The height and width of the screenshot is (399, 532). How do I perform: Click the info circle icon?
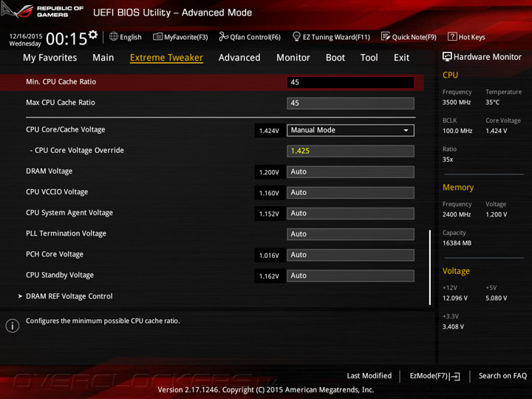click(13, 325)
